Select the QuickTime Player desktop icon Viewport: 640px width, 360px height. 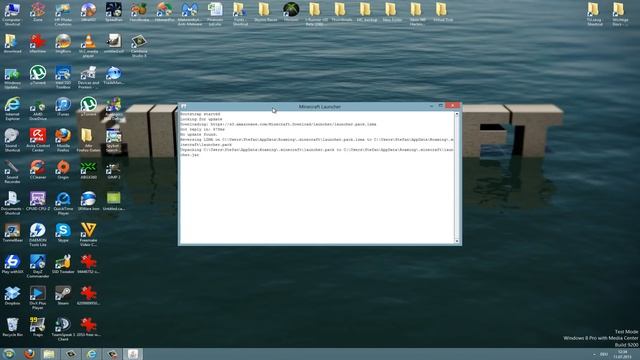[63, 203]
